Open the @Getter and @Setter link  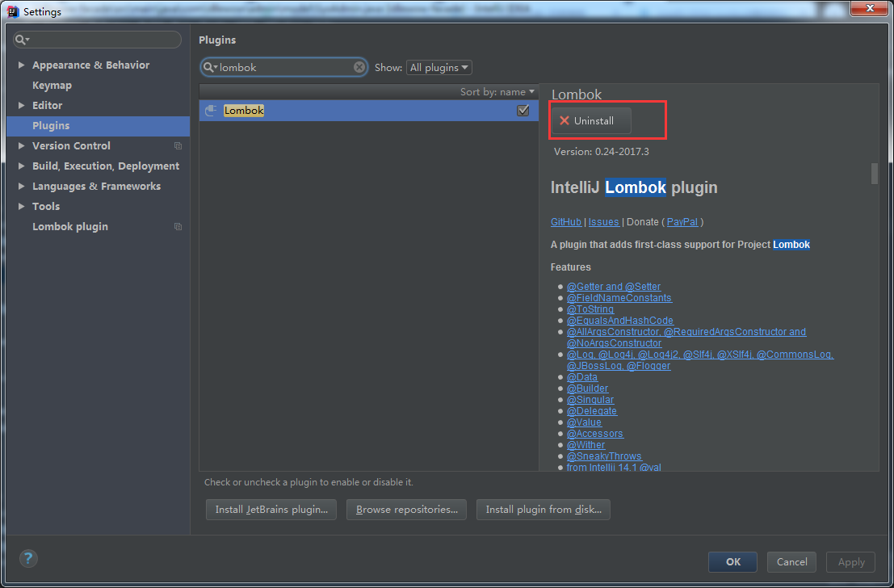[x=614, y=287]
